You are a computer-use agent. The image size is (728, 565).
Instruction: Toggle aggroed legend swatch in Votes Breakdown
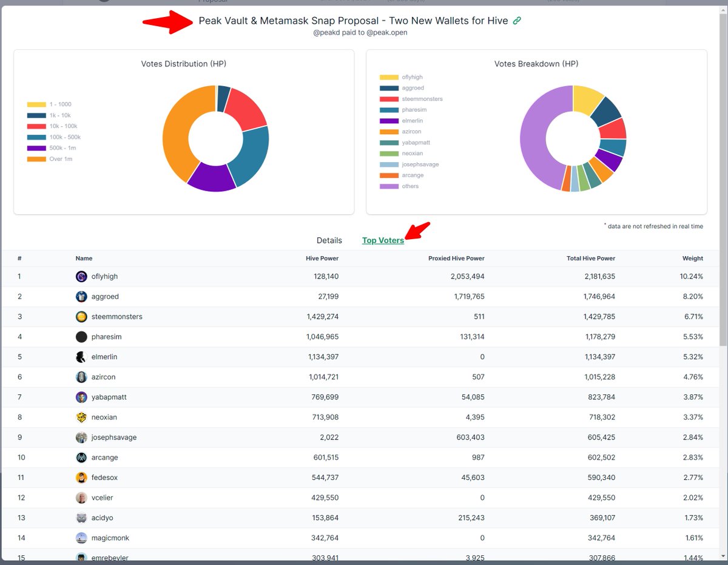(389, 88)
